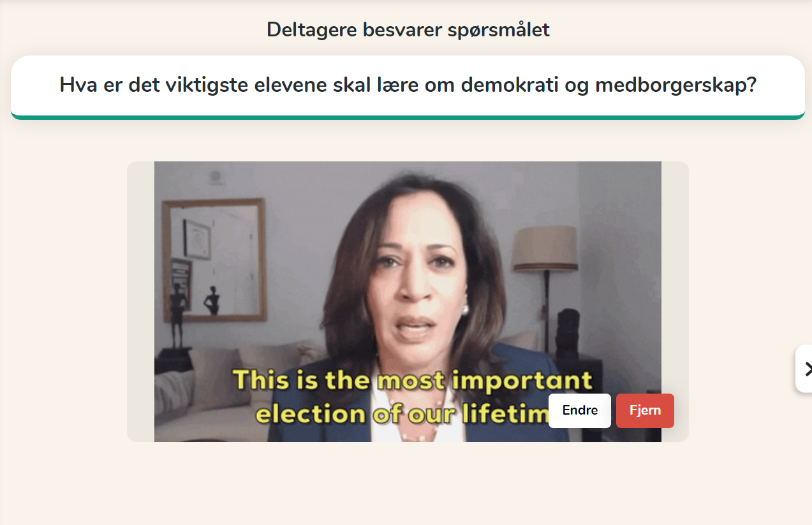Click the gray left margin of GIF card
The width and height of the screenshot is (812, 525).
pyautogui.click(x=140, y=301)
